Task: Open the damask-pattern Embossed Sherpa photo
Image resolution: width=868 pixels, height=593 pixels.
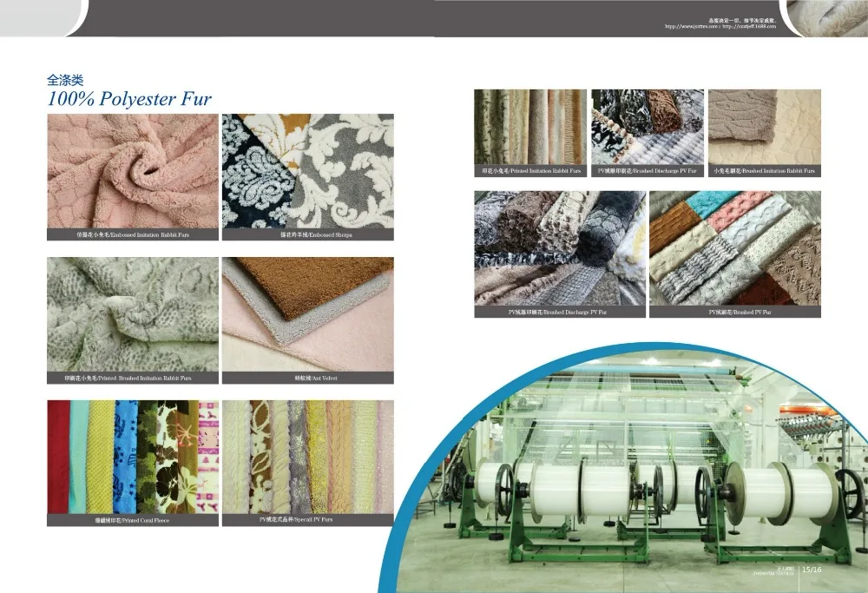Action: [x=308, y=171]
